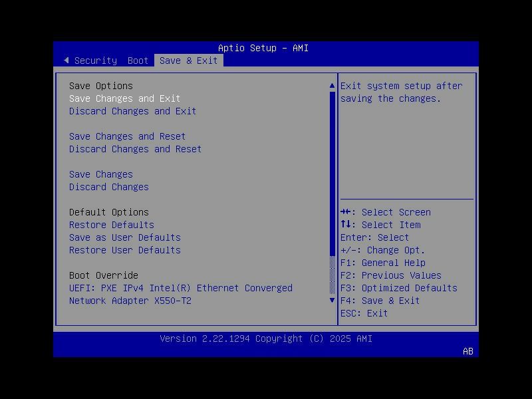The width and height of the screenshot is (532, 399).
Task: Click the left-arrow screen navigation indicator
Action: (66, 60)
